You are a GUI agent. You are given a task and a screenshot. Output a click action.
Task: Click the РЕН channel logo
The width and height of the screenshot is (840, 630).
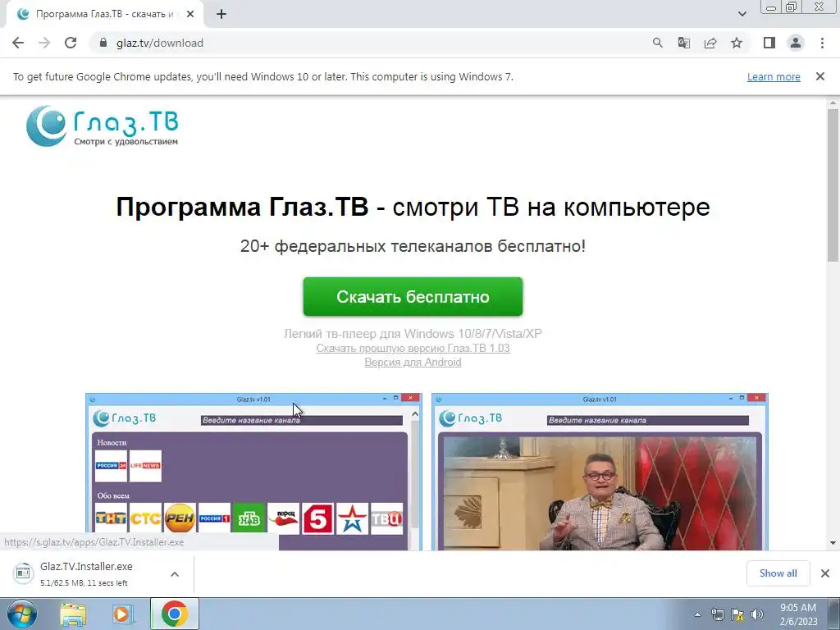point(180,518)
